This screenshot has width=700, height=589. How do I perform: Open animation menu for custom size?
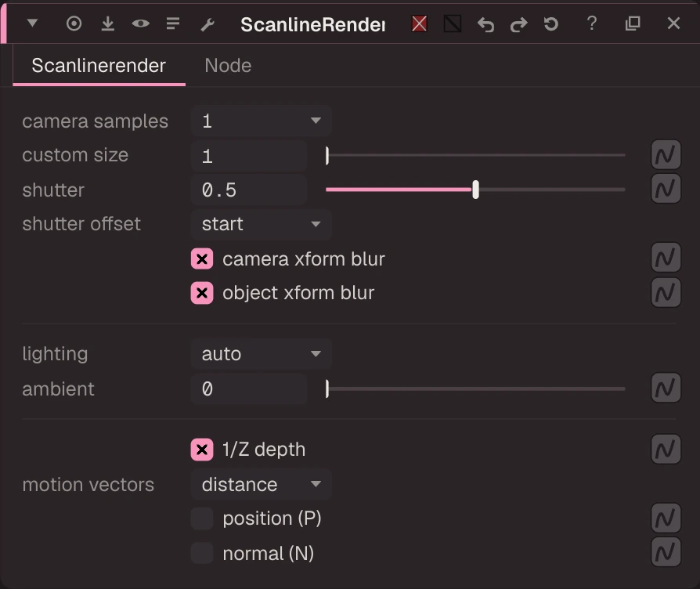click(666, 155)
